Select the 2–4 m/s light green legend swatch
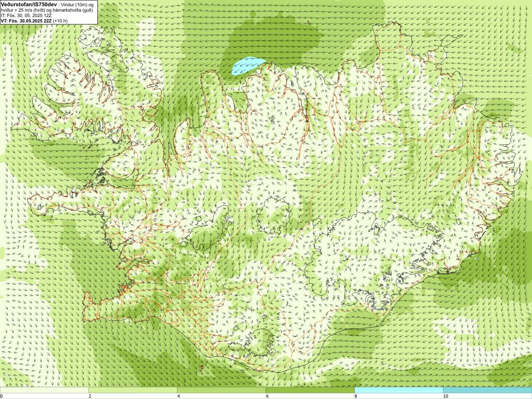Viewport: 532px width, 399px height. point(133,390)
